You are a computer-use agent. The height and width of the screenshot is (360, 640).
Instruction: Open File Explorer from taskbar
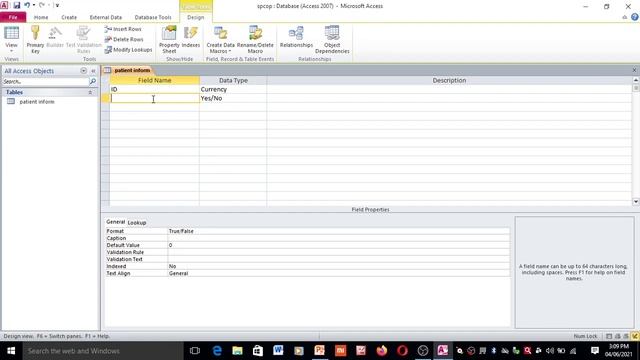pos(238,351)
